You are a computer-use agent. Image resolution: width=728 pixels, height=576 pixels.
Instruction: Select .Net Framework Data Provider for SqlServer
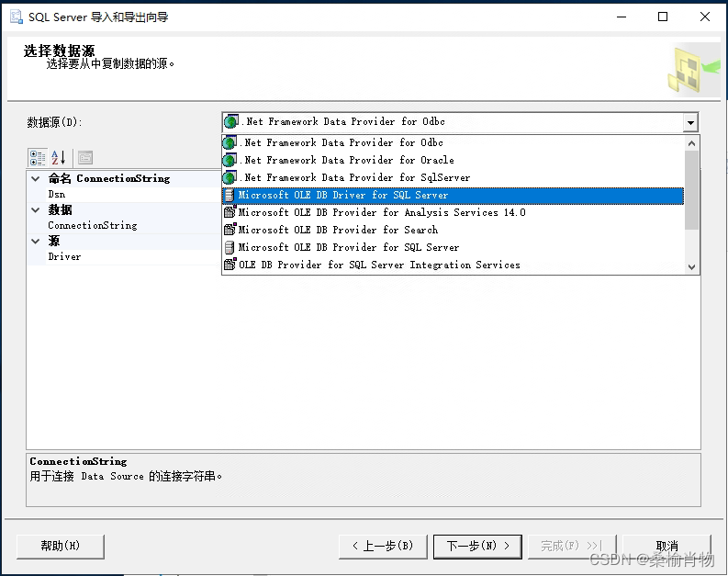coord(454,177)
